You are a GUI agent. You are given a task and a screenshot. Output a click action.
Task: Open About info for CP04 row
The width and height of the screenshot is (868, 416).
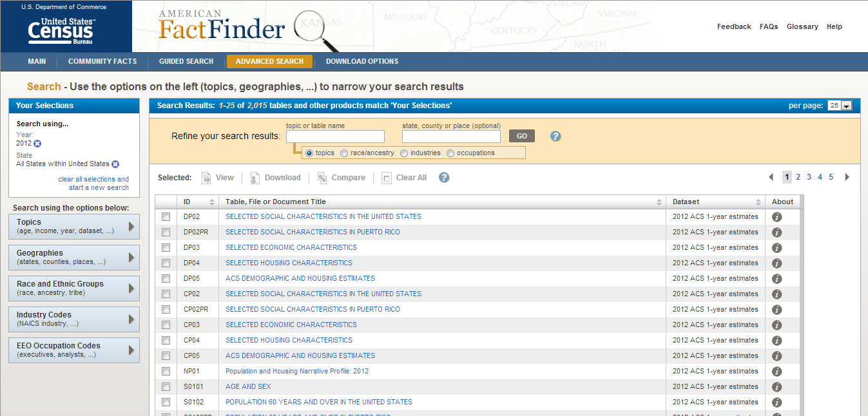click(776, 341)
